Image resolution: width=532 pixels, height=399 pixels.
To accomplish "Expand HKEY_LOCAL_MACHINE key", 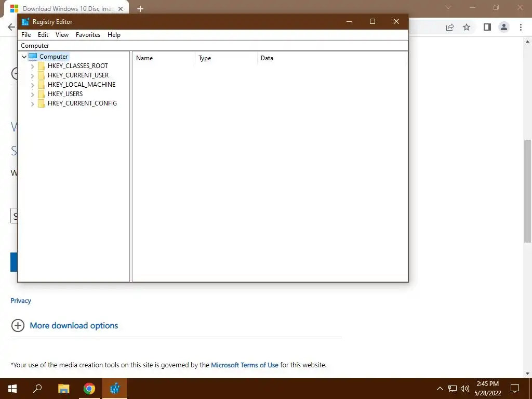I will pyautogui.click(x=33, y=85).
